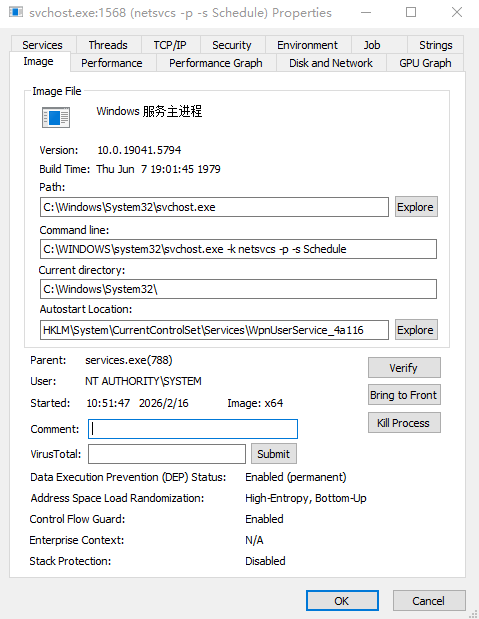Select the Job tab
Screen dimensions: 479x619
pyautogui.click(x=372, y=45)
